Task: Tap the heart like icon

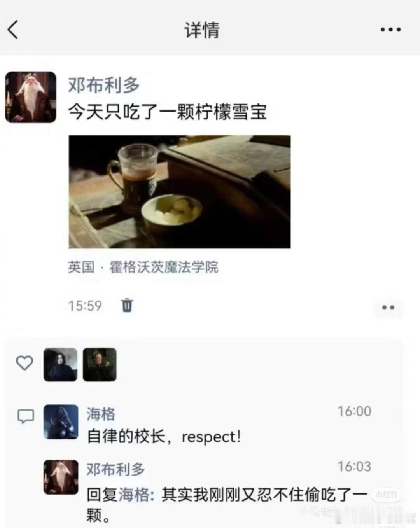Action: [x=24, y=363]
